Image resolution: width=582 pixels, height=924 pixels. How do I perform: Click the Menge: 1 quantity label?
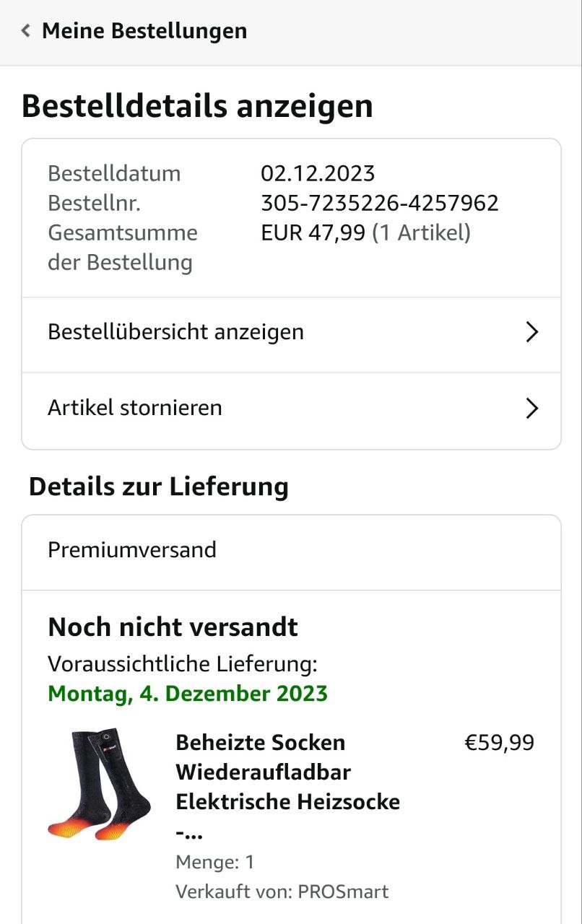[214, 862]
